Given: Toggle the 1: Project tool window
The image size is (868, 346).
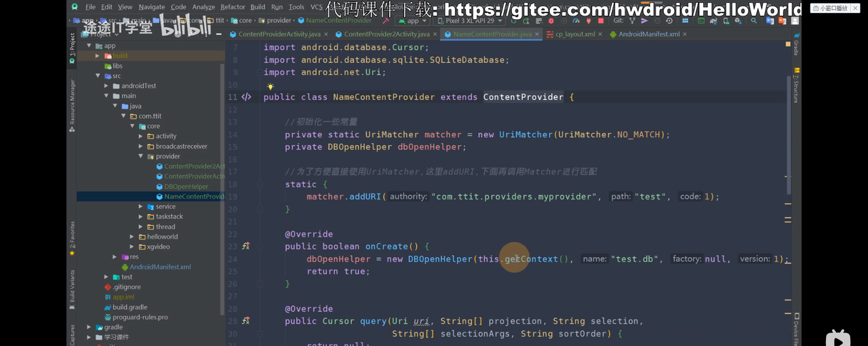Looking at the screenshot, I should coord(72,49).
